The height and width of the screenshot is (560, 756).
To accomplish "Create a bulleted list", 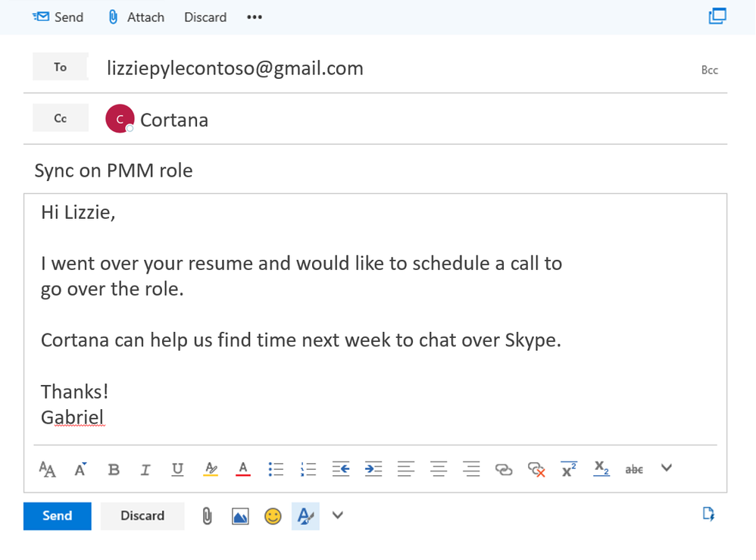I will 276,468.
